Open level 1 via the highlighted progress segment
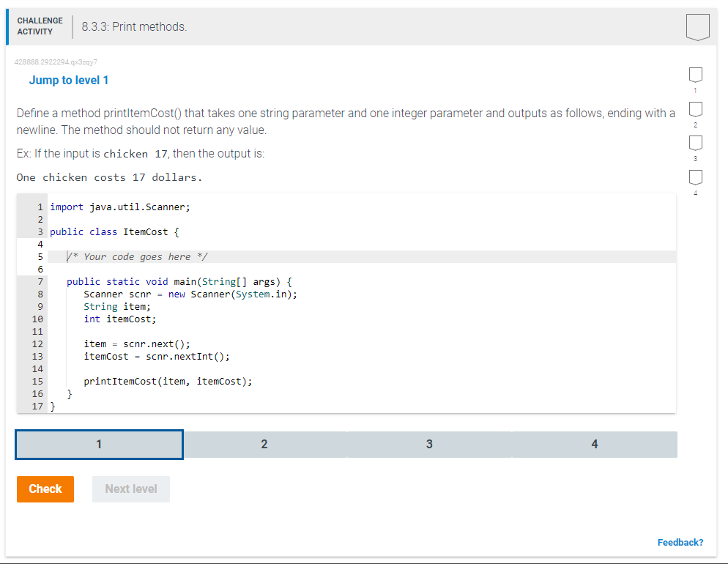Image resolution: width=728 pixels, height=564 pixels. (99, 444)
